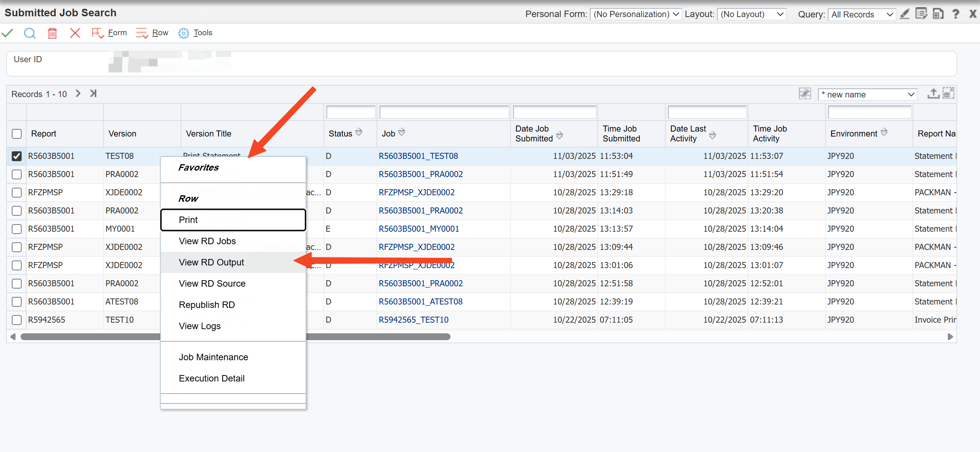This screenshot has width=980, height=452.
Task: Choose Job Maintenance from the context menu
Action: coord(213,357)
